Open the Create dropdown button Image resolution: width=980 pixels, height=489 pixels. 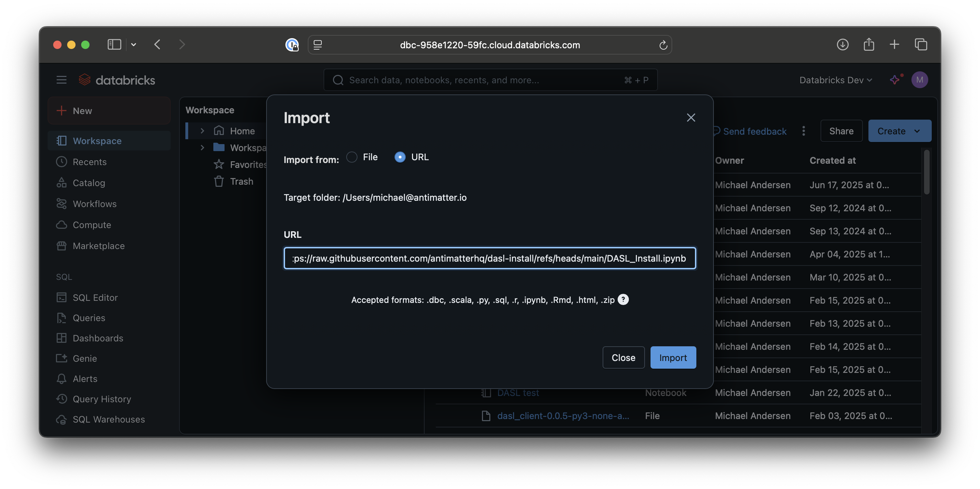900,131
